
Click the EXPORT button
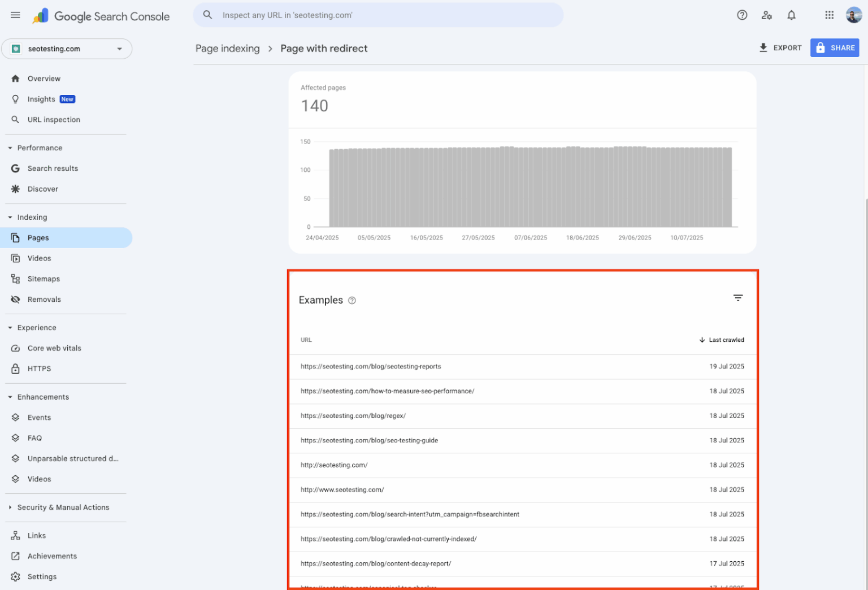[x=780, y=48]
